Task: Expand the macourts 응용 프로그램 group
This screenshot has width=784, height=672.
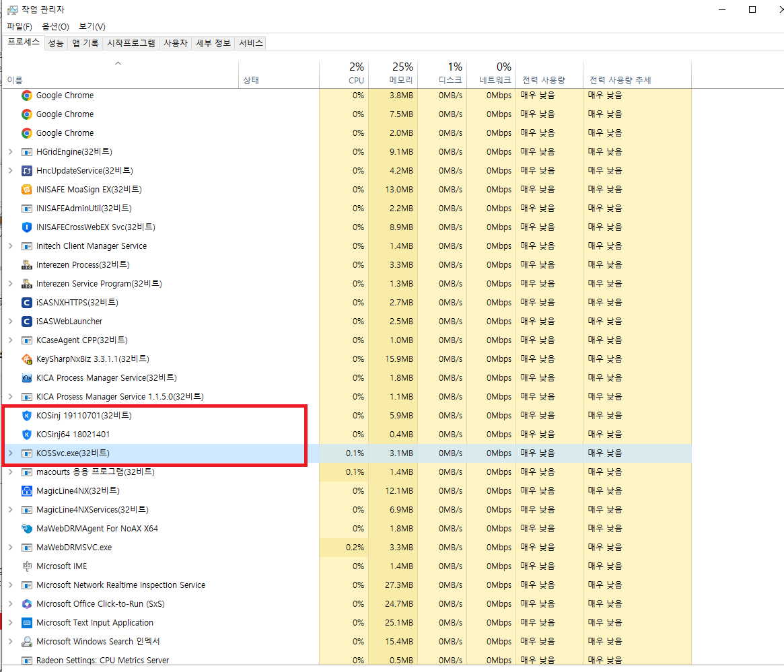Action: [11, 472]
